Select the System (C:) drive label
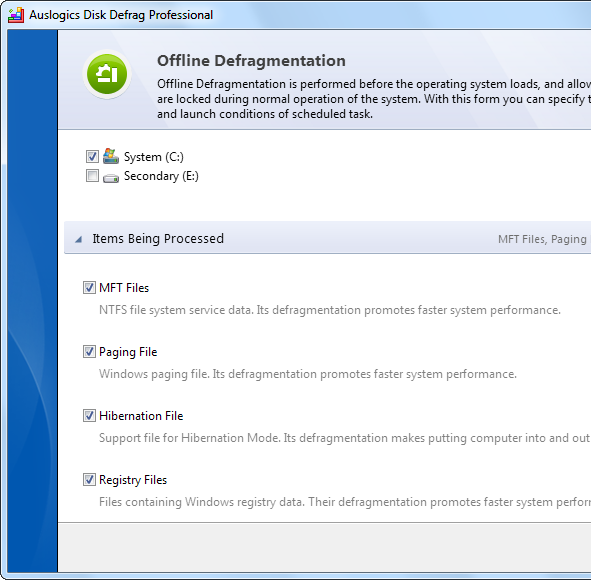 [154, 157]
